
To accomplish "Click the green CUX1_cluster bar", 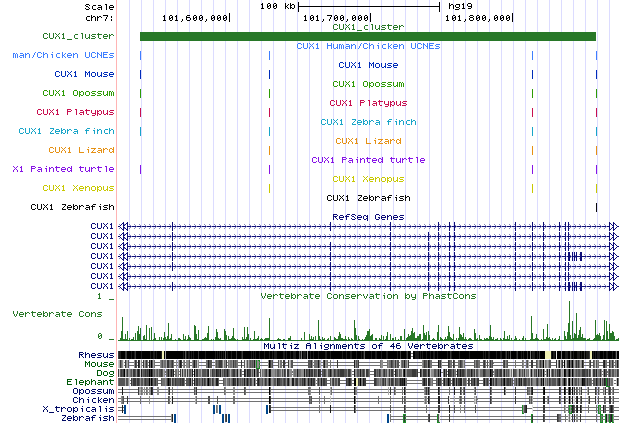I will tap(367, 37).
